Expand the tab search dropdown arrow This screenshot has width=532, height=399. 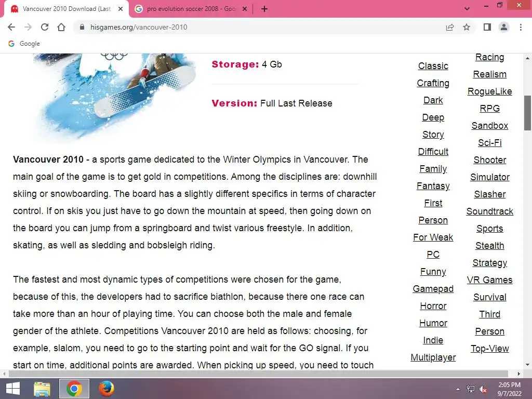[467, 9]
